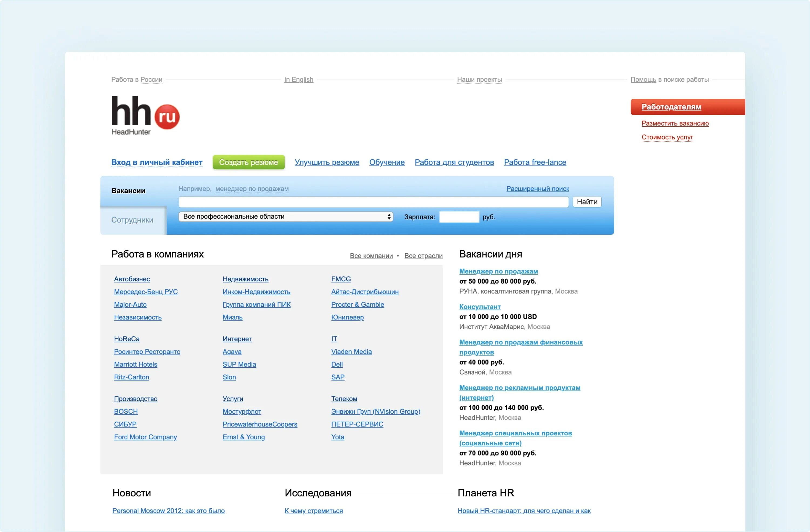Open К чему стремиться research article
Screen dimensions: 810x532
click(x=313, y=511)
